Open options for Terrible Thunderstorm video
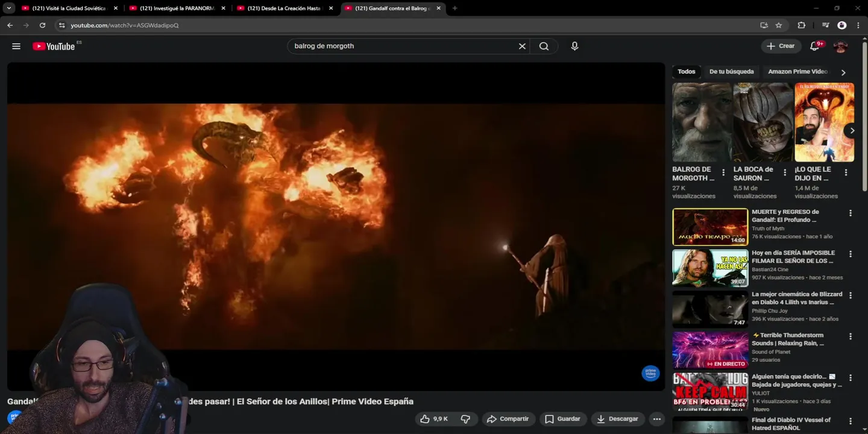The height and width of the screenshot is (434, 868). coord(851,336)
